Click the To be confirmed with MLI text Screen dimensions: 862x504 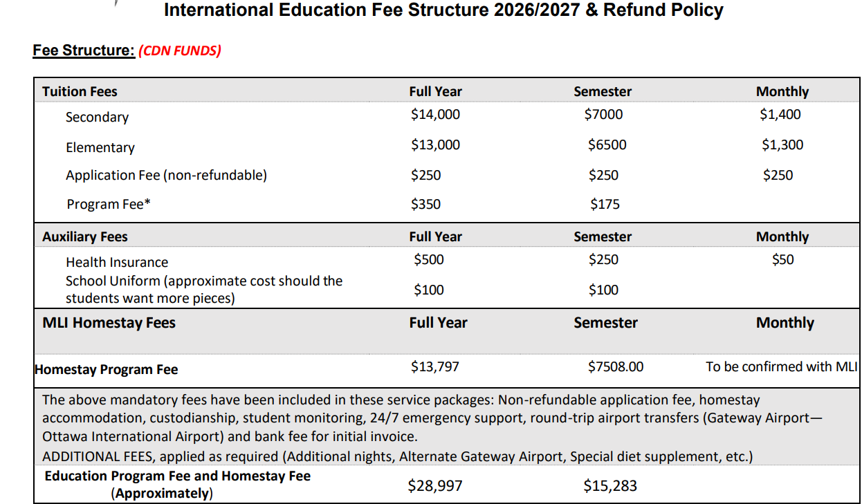(781, 367)
